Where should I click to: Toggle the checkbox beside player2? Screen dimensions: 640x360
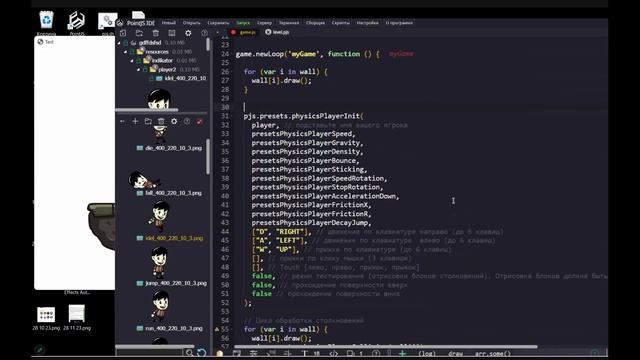[145, 70]
